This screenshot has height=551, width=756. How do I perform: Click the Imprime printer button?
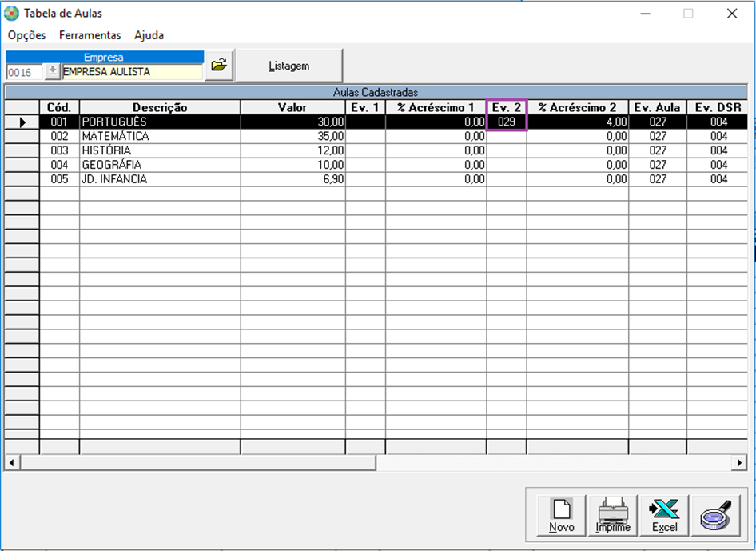tap(613, 515)
